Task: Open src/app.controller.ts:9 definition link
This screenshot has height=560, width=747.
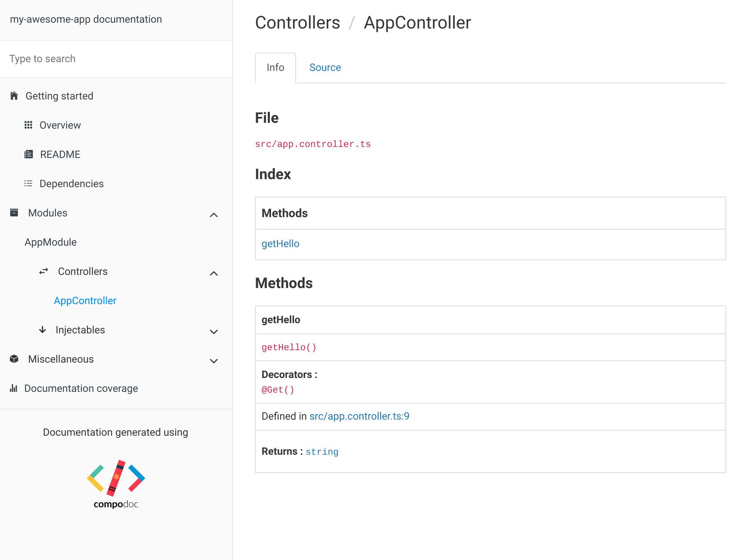Action: (x=359, y=416)
